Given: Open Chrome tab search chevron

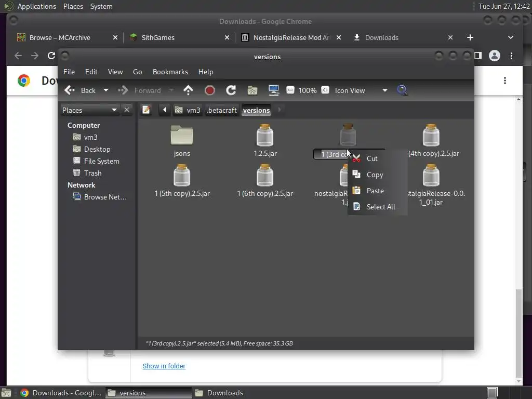Looking at the screenshot, I should (511, 37).
